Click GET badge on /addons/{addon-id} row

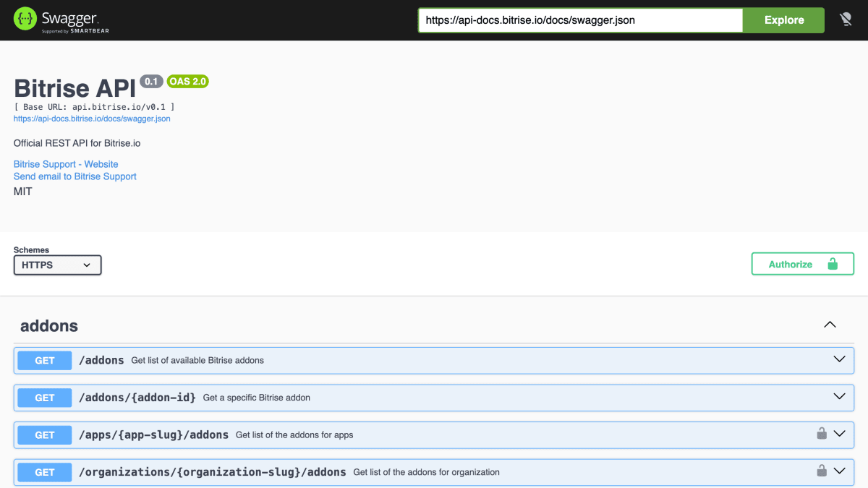tap(45, 398)
